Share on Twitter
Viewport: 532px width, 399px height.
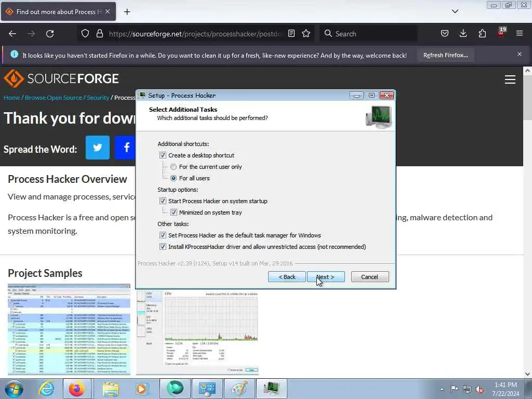point(97,148)
